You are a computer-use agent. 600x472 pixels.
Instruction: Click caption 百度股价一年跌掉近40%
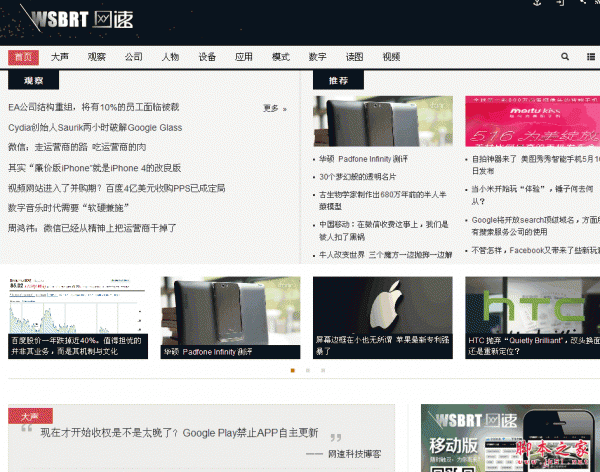pyautogui.click(x=78, y=346)
